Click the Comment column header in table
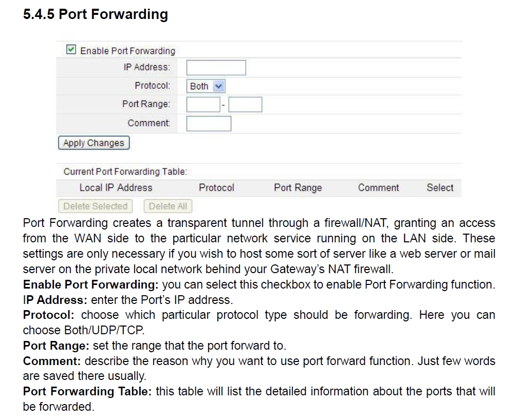The image size is (515, 420). (x=378, y=188)
